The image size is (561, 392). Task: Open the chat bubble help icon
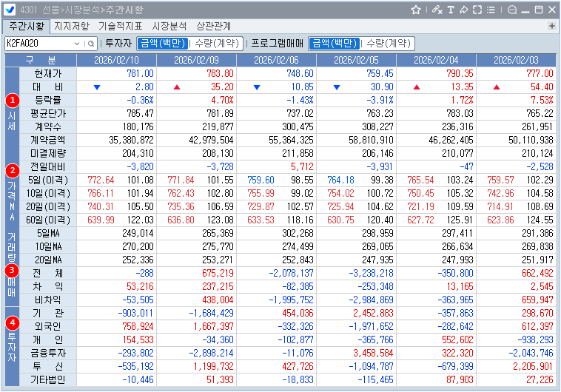point(511,10)
